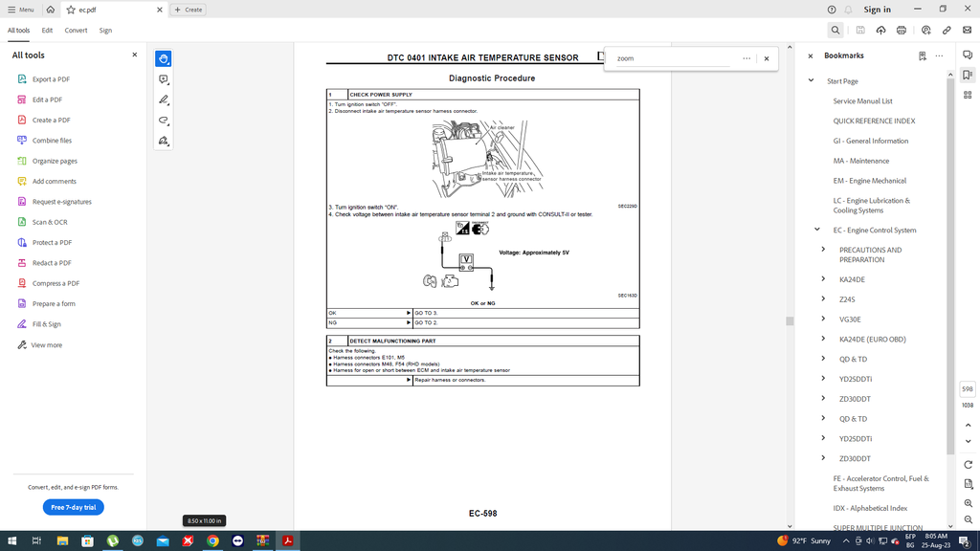
Task: Click the upload to cloud icon
Action: pos(880,30)
